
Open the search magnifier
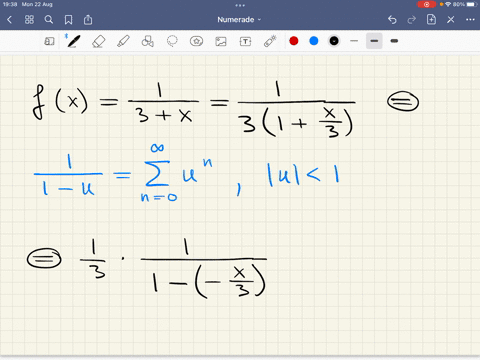point(49,20)
